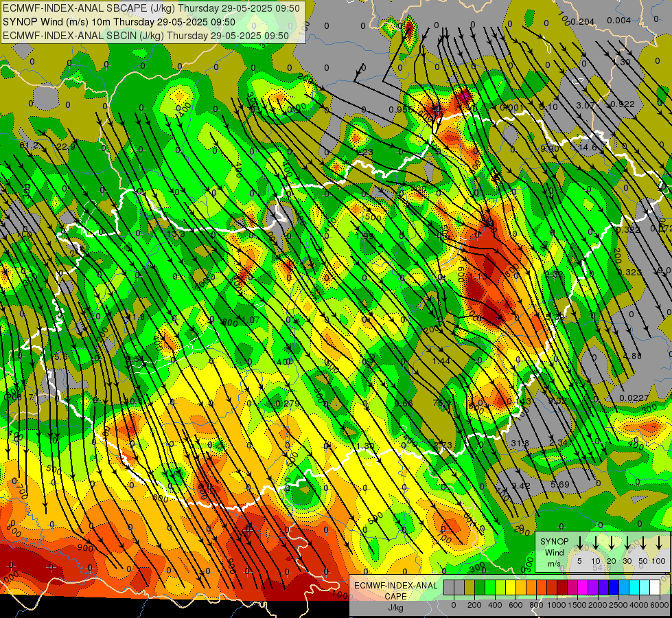This screenshot has height=618, width=672.
Task: Click the 20 m/s wind arrow in legend
Action: pos(611,543)
